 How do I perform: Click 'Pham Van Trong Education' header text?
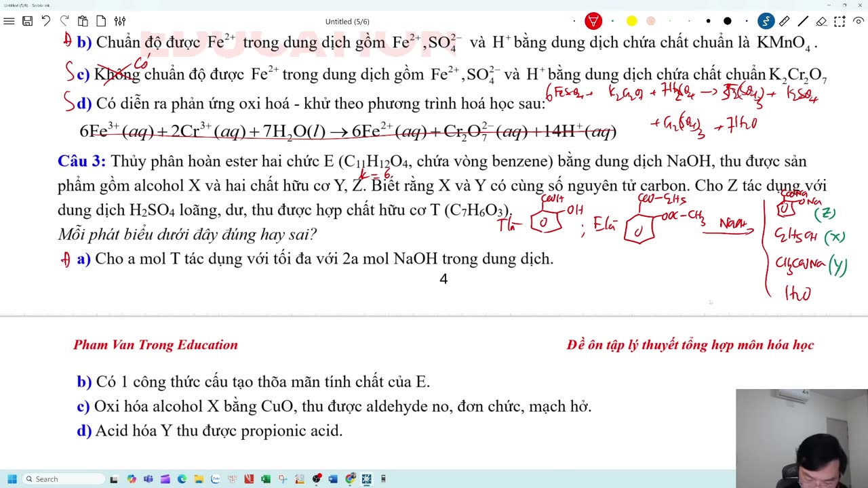click(x=155, y=345)
